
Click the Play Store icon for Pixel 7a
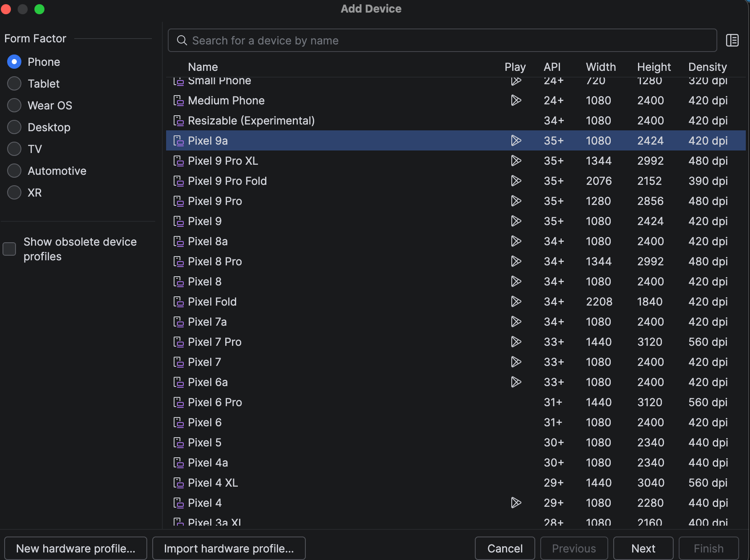[516, 322]
